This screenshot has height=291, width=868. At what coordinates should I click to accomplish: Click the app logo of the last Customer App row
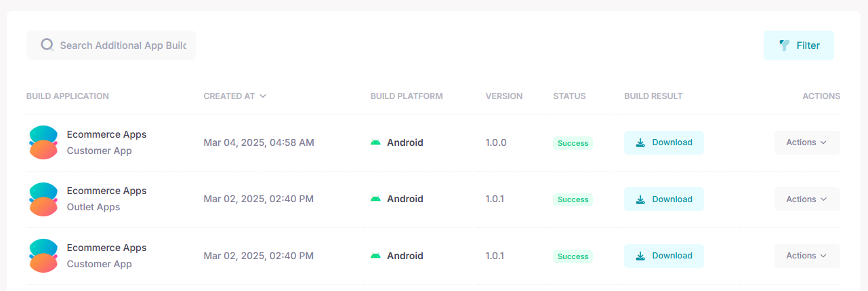pyautogui.click(x=43, y=256)
